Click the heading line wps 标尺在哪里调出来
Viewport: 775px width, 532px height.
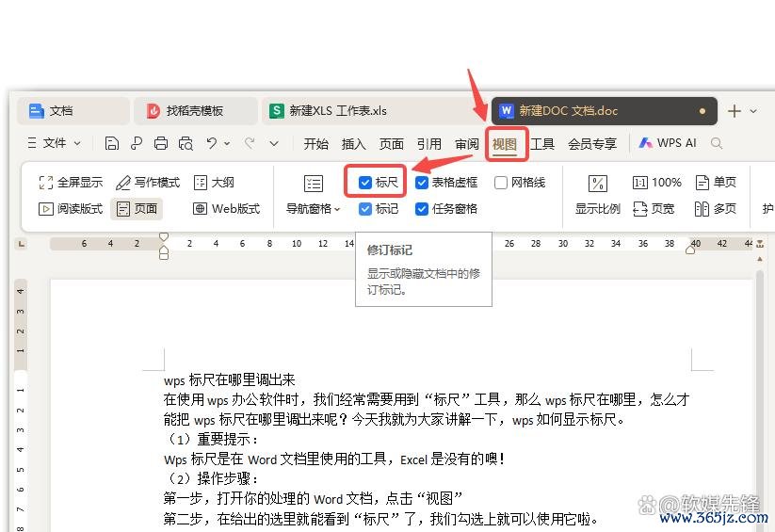[230, 379]
